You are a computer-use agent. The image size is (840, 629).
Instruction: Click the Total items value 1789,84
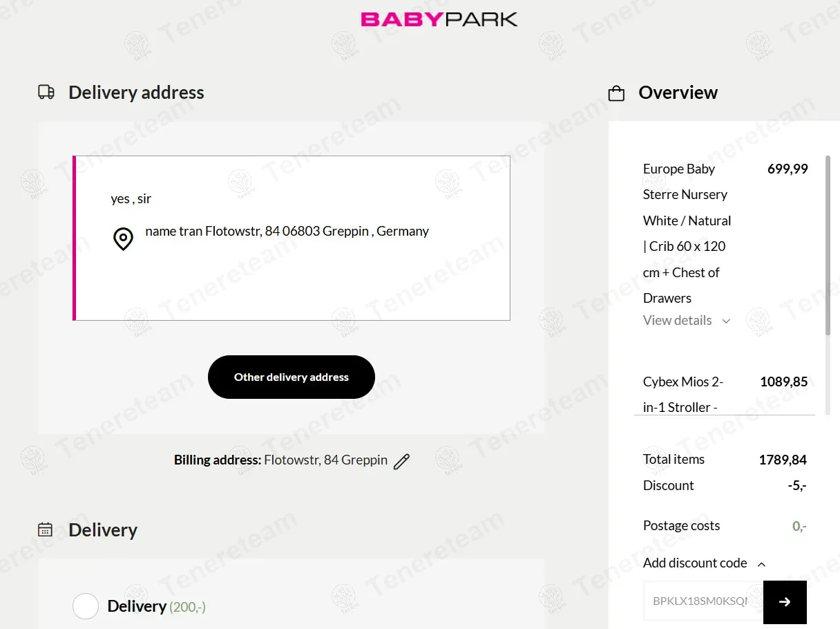[x=783, y=460]
